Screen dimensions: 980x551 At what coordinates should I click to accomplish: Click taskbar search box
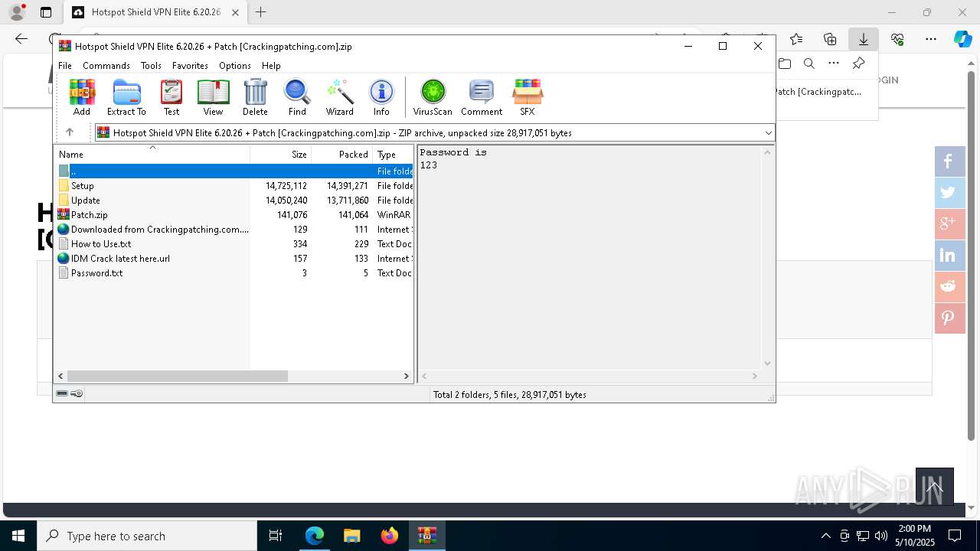coord(147,536)
